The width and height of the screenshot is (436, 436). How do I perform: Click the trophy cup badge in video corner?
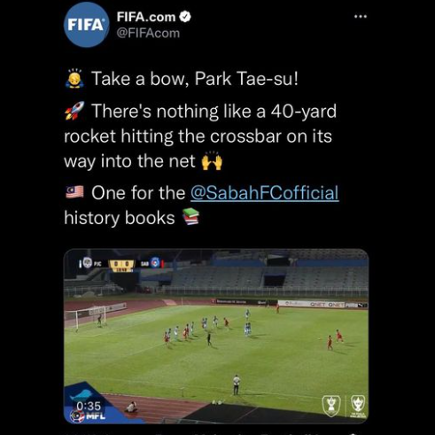tap(331, 406)
